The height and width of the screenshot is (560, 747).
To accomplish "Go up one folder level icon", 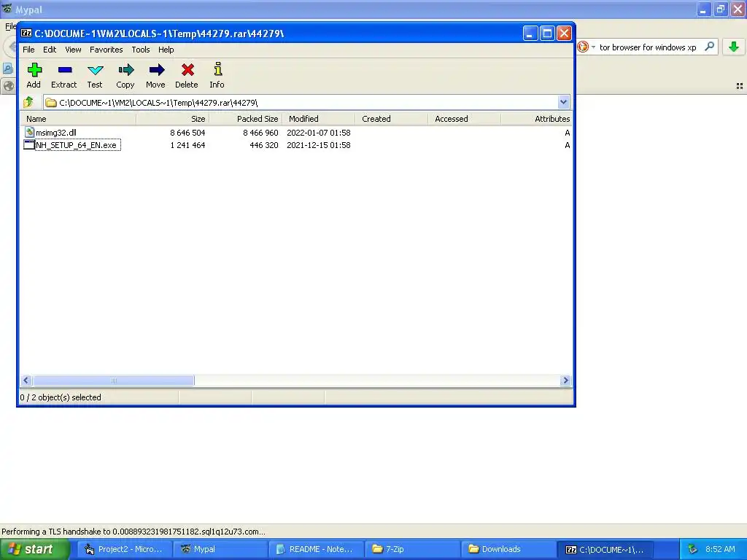I will [28, 102].
